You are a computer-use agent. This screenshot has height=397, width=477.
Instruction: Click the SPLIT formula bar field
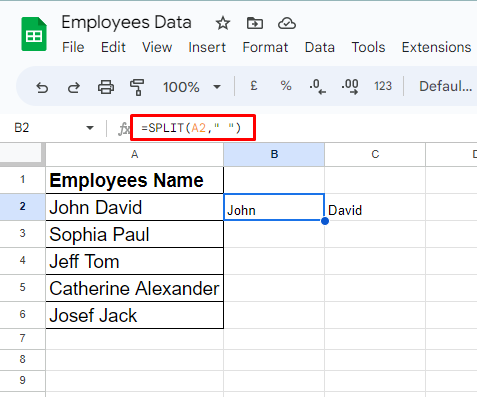[x=193, y=128]
